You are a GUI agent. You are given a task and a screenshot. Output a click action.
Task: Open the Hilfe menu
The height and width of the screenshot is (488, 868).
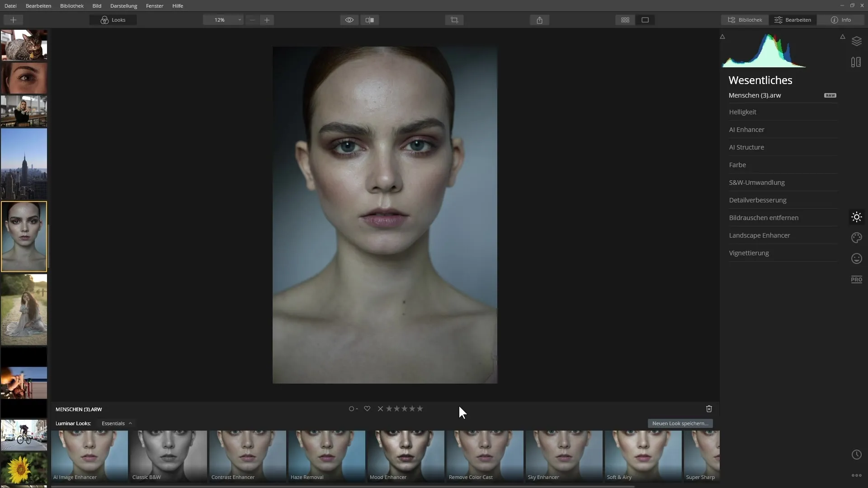[x=178, y=6]
